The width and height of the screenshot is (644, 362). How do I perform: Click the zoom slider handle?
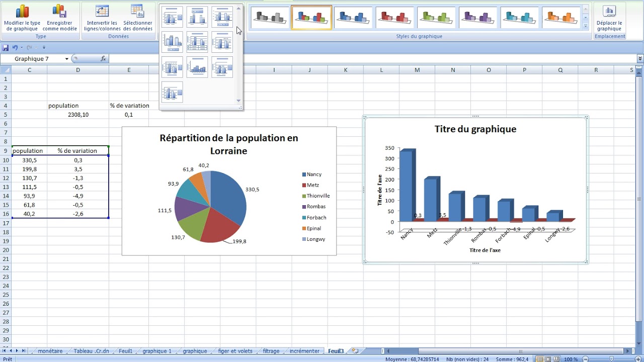click(612, 359)
